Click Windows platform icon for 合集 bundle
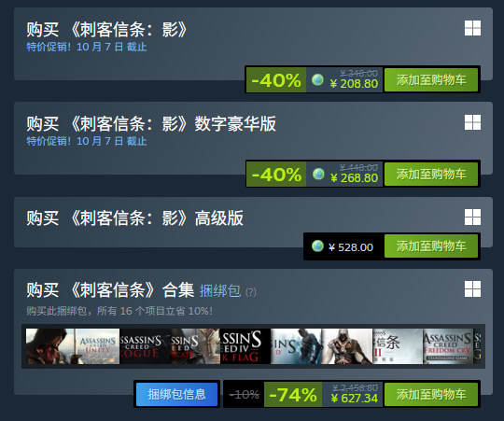Image resolution: width=504 pixels, height=421 pixels. (472, 289)
